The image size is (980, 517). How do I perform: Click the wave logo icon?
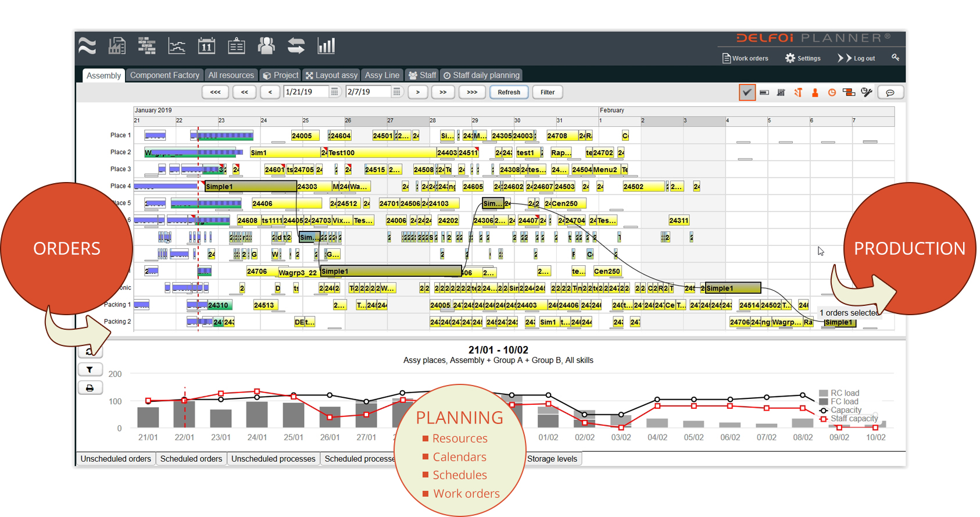[x=87, y=46]
